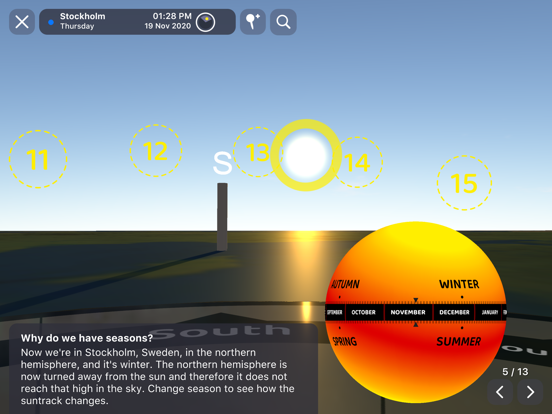
Task: Tap the gnomon pole on the ground
Action: tap(222, 217)
